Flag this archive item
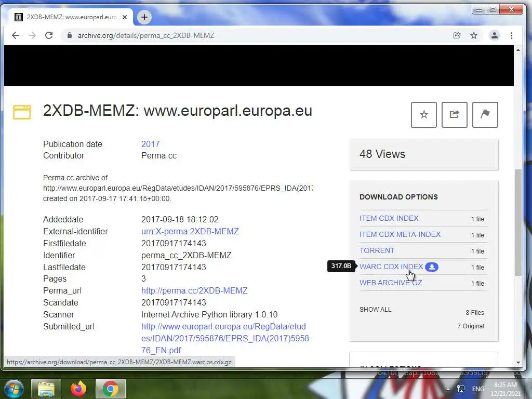The height and width of the screenshot is (399, 532). click(x=485, y=115)
